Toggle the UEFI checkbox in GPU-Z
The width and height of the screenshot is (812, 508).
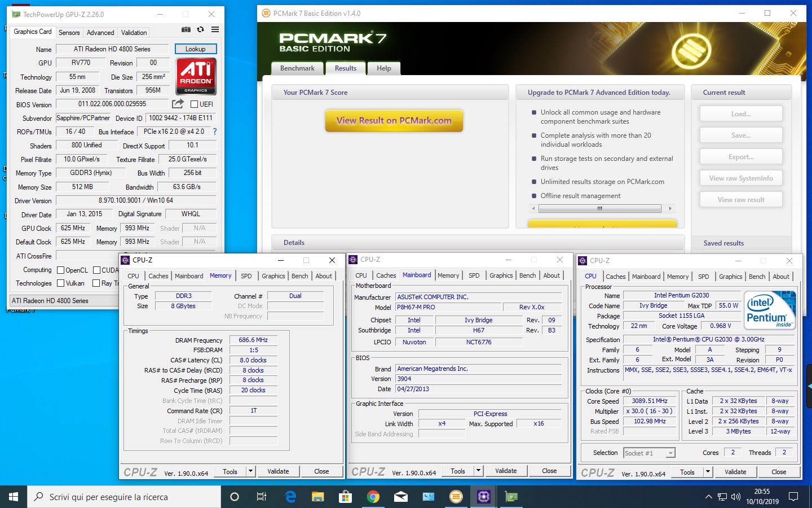(194, 104)
